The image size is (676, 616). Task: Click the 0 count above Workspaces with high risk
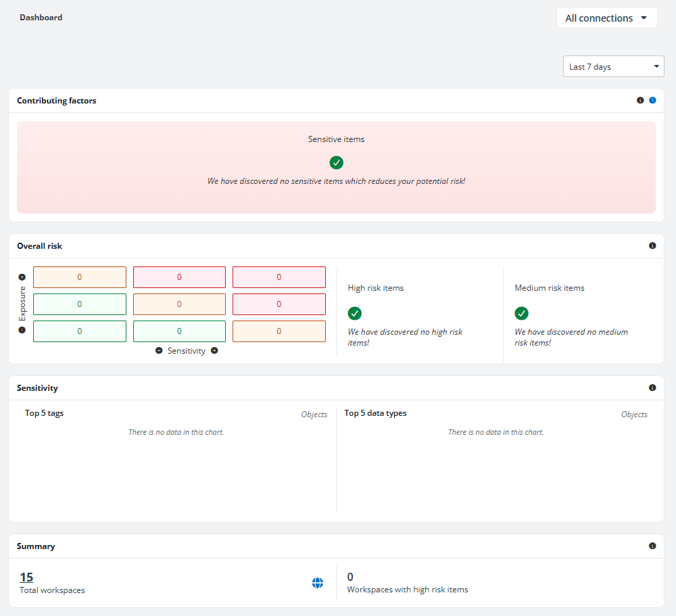click(x=350, y=577)
